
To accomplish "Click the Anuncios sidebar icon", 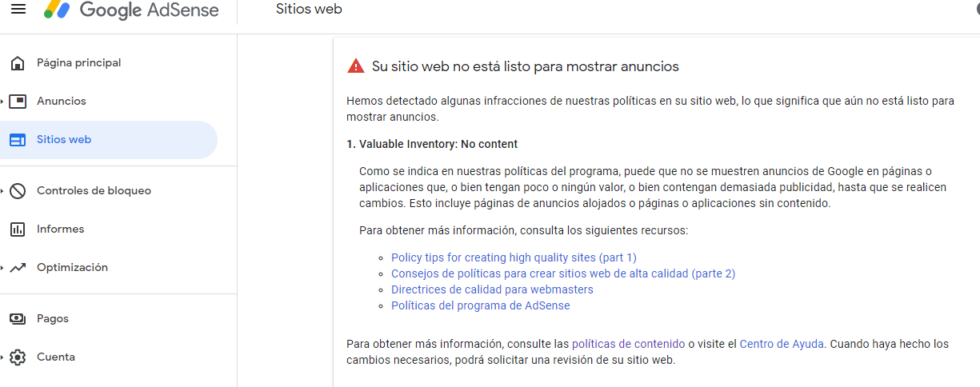I will point(18,101).
